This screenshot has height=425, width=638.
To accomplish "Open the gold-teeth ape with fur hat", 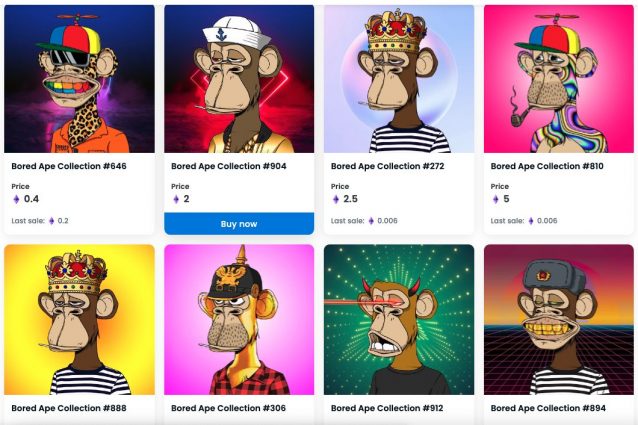I will 558,319.
